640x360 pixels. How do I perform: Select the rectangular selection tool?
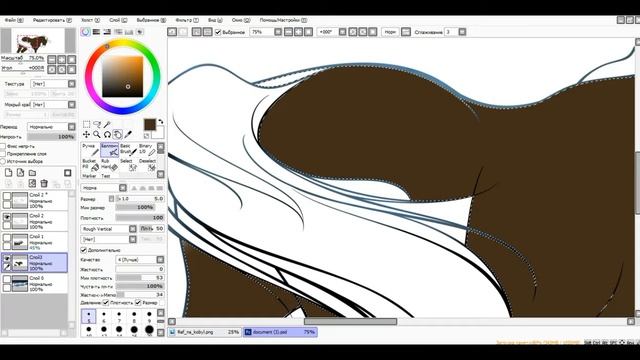click(x=87, y=124)
